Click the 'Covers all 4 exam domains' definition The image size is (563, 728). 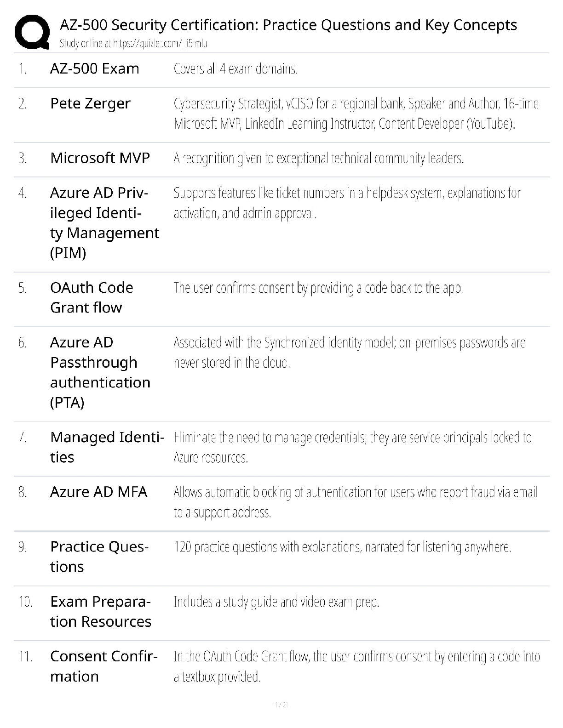coord(236,69)
